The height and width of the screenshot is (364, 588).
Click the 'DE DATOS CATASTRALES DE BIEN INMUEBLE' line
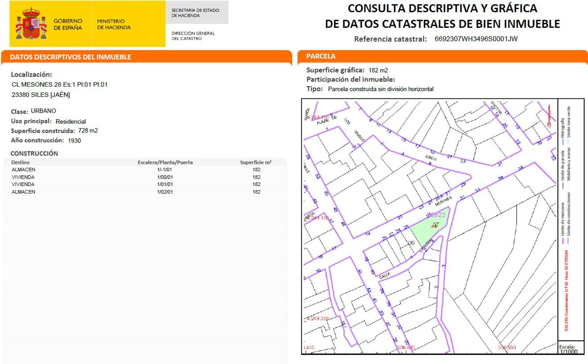tap(443, 24)
